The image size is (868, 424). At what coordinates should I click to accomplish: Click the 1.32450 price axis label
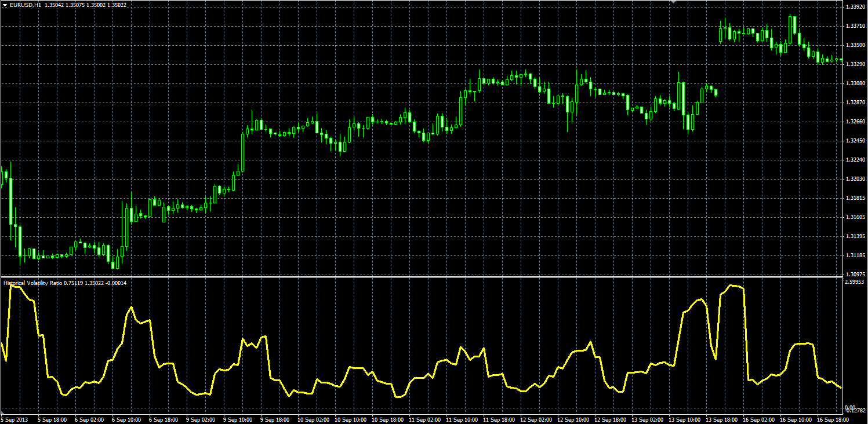click(855, 141)
